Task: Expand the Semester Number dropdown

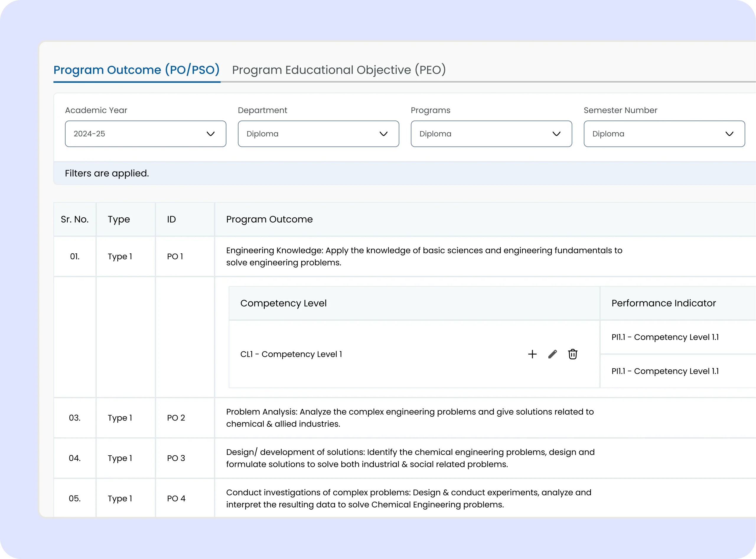Action: 664,134
